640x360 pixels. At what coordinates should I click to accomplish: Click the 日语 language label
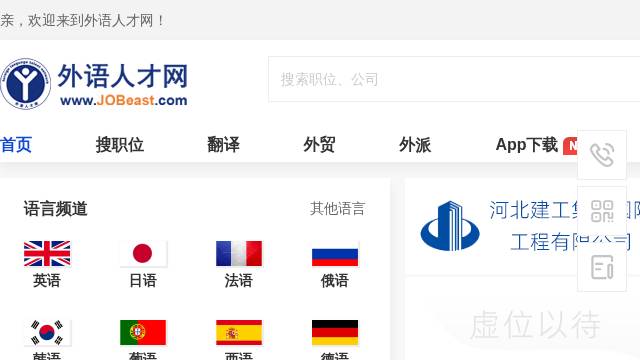[143, 280]
